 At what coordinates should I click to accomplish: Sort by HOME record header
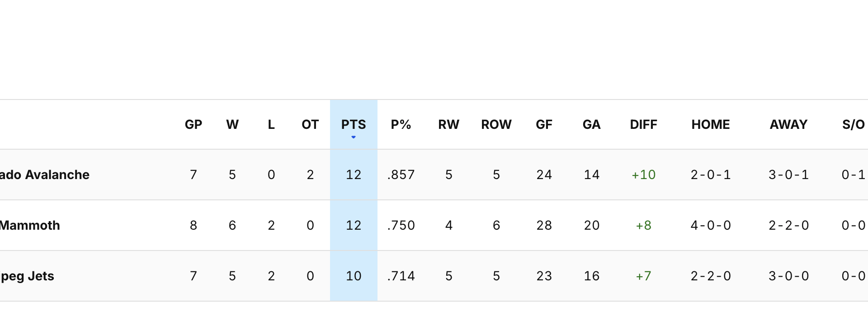tap(710, 124)
